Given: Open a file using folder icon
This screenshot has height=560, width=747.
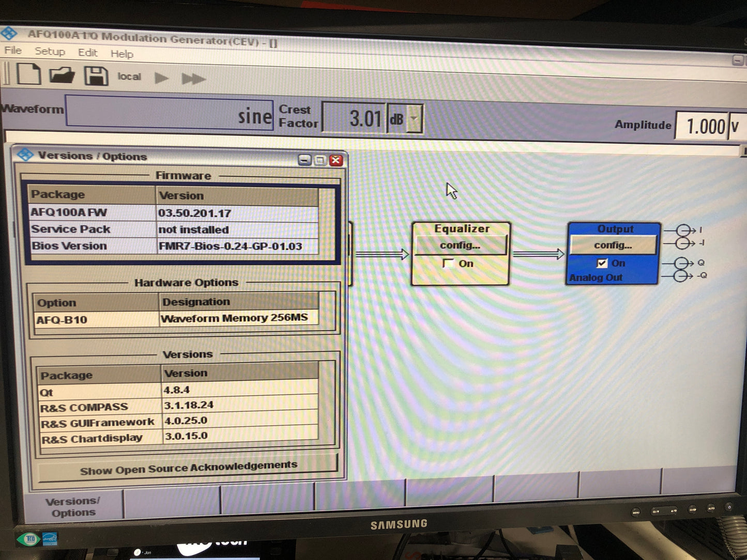Looking at the screenshot, I should click(62, 75).
